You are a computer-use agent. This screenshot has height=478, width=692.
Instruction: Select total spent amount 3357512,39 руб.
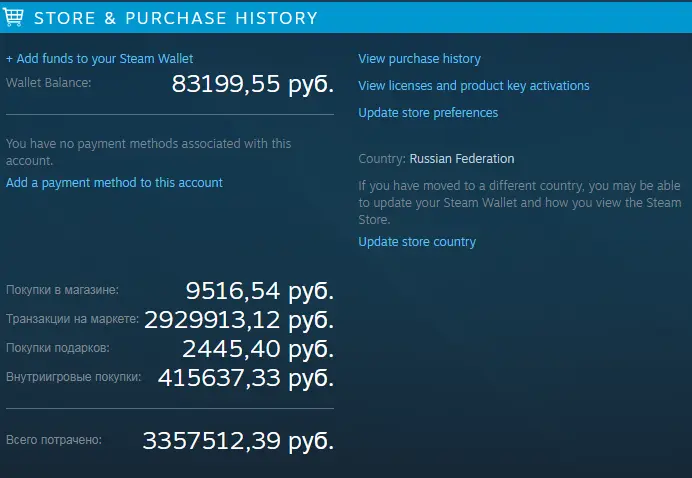(x=238, y=441)
